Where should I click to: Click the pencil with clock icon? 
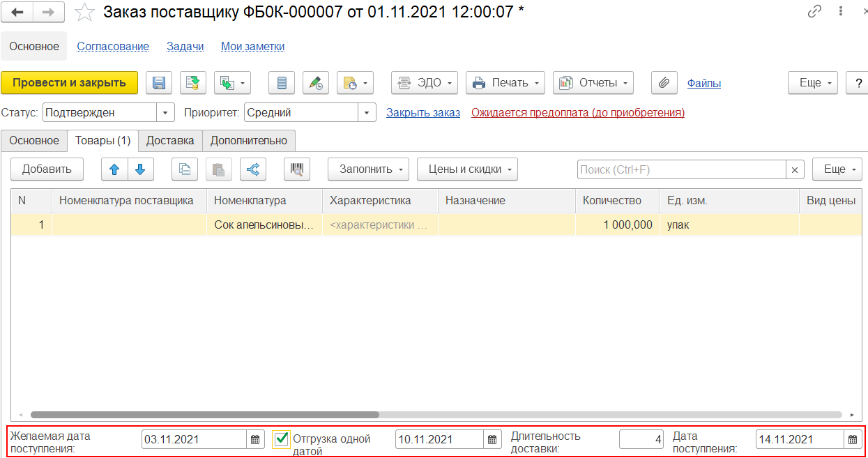(x=316, y=82)
